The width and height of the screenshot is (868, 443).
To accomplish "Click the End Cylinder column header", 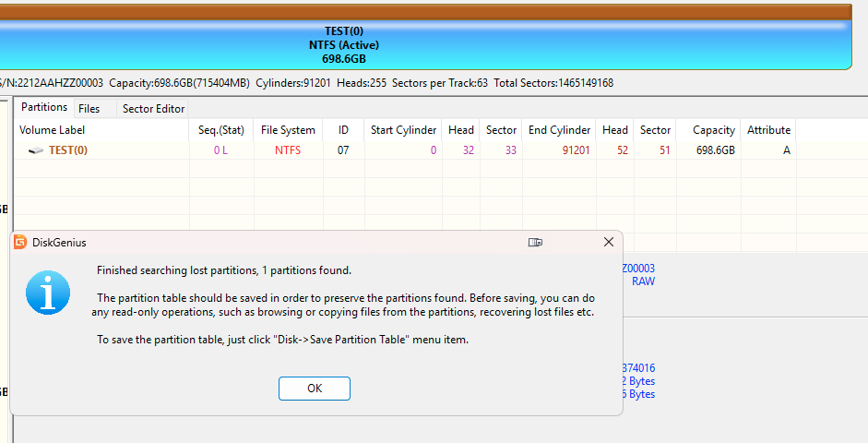I will click(559, 130).
